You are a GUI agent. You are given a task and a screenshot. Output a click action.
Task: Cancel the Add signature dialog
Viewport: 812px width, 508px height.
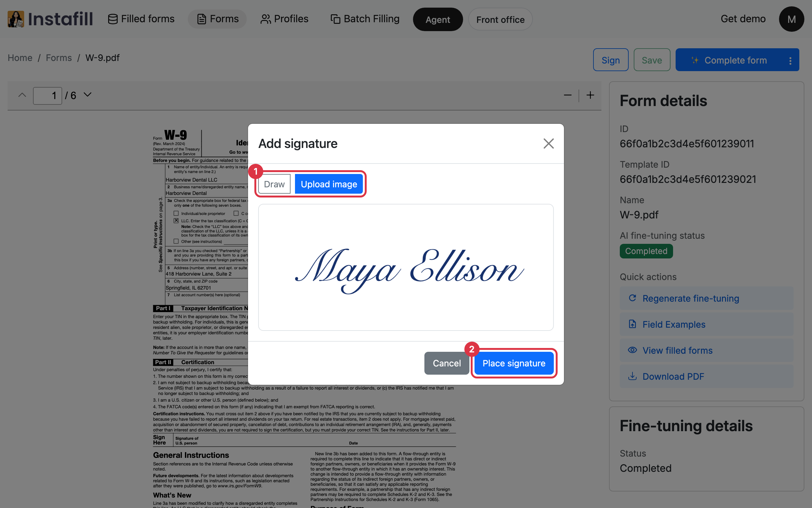(x=446, y=363)
